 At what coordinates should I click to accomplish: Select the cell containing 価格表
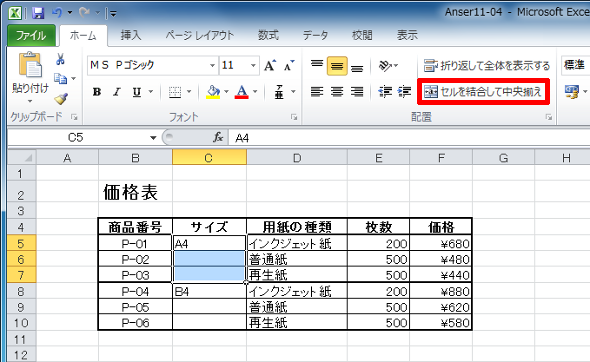135,192
